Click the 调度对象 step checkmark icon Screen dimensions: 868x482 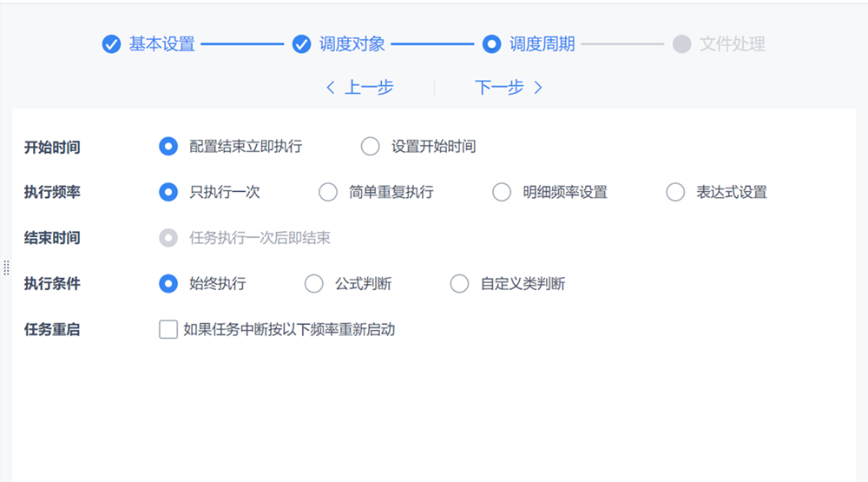[x=301, y=44]
